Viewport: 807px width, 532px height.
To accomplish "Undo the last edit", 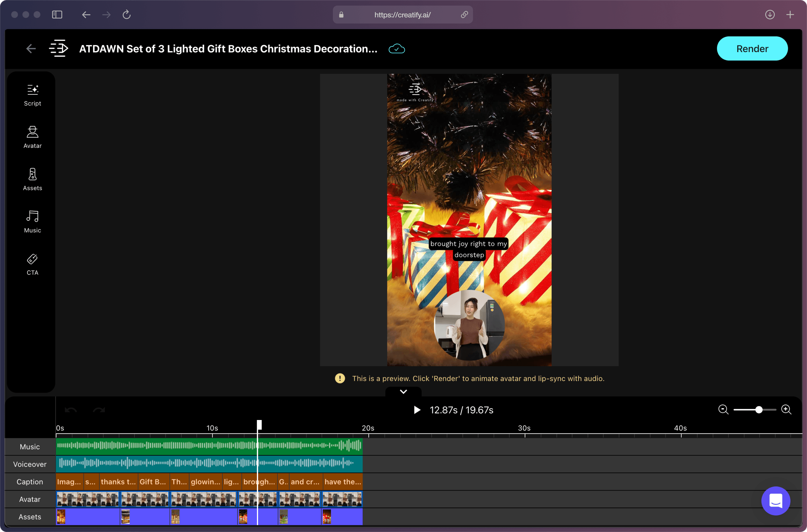I will [71, 410].
